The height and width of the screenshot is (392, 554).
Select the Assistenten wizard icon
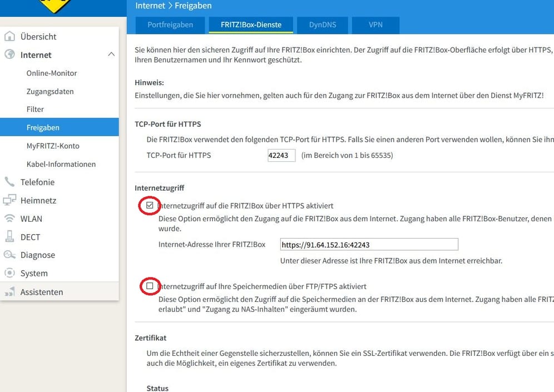click(x=11, y=291)
